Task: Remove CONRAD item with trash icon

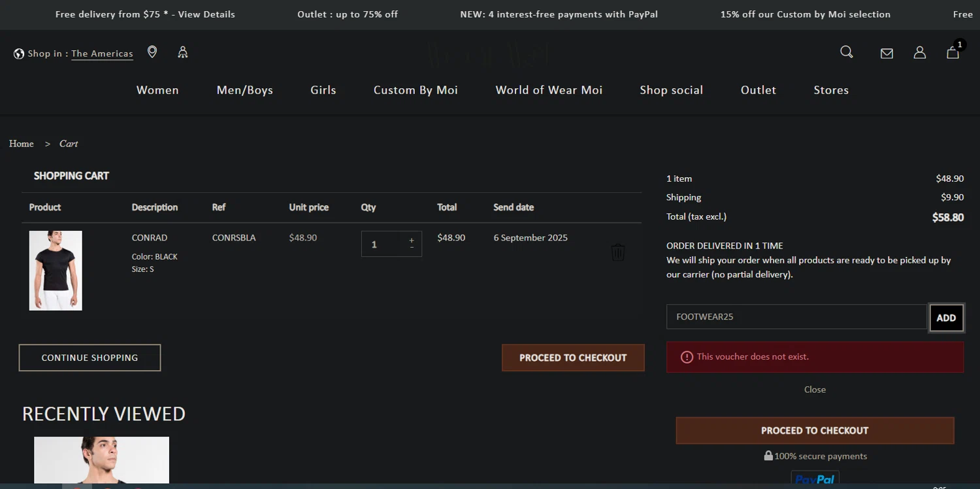Action: [618, 252]
